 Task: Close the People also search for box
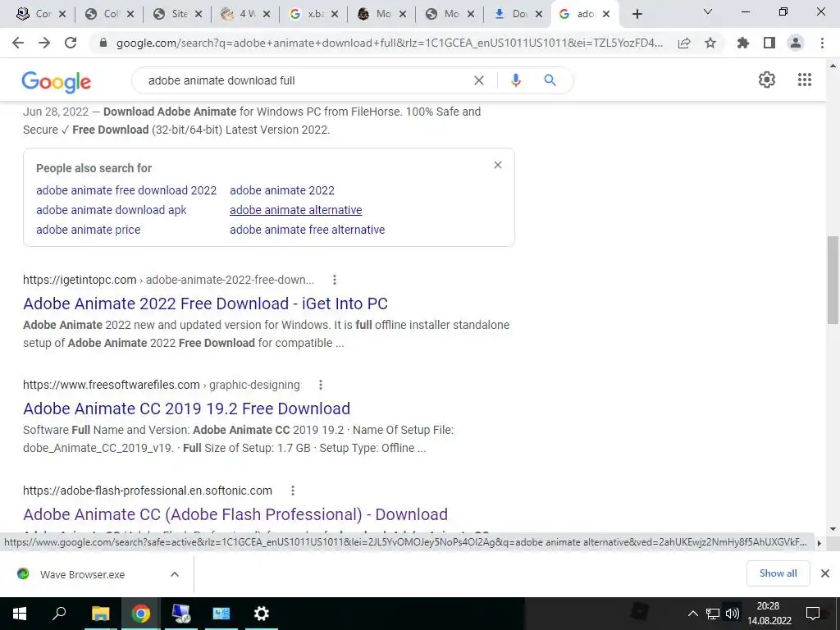click(498, 165)
